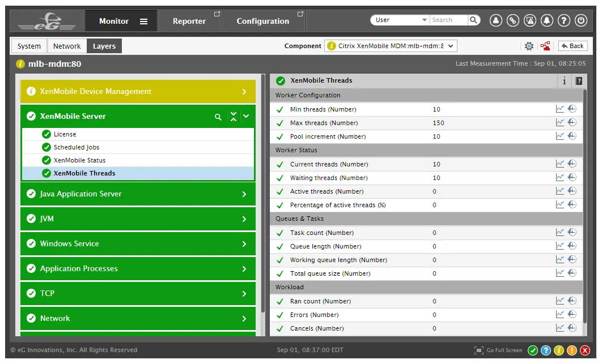Image resolution: width=602 pixels, height=364 pixels.
Task: Open the User dropdown beside Search
Action: click(x=400, y=20)
